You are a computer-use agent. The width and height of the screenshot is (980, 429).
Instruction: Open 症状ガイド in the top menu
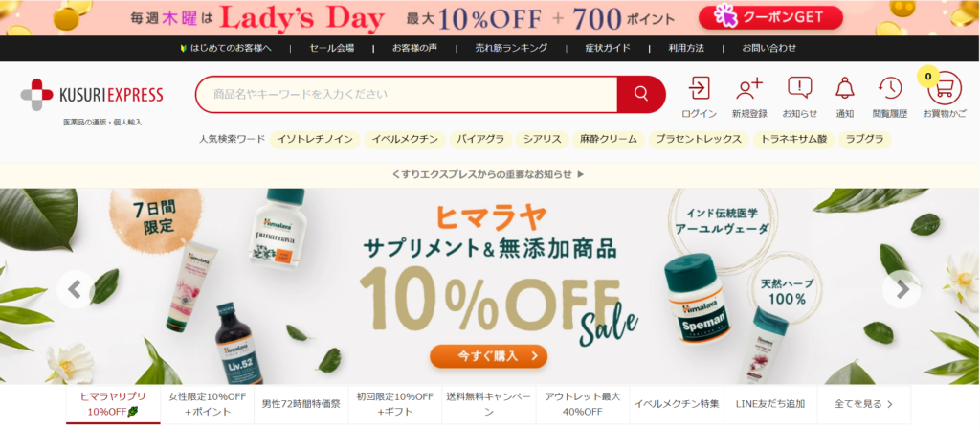click(608, 48)
